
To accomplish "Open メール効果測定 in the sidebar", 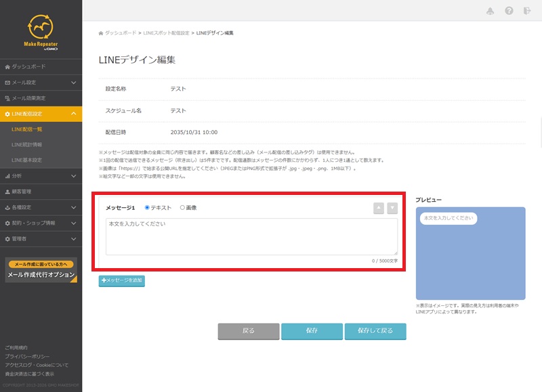I will tap(41, 98).
